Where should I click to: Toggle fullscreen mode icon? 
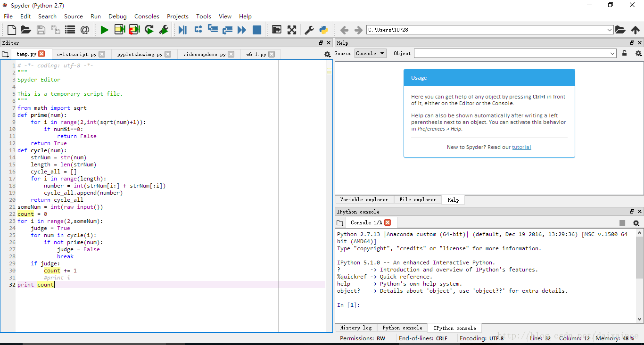(x=292, y=30)
